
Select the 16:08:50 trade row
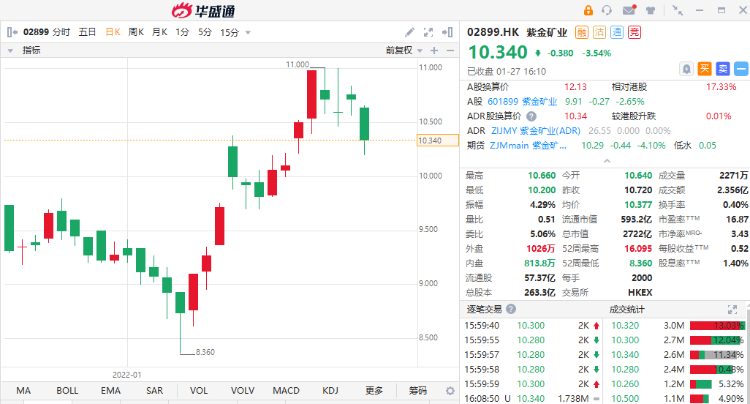point(532,398)
